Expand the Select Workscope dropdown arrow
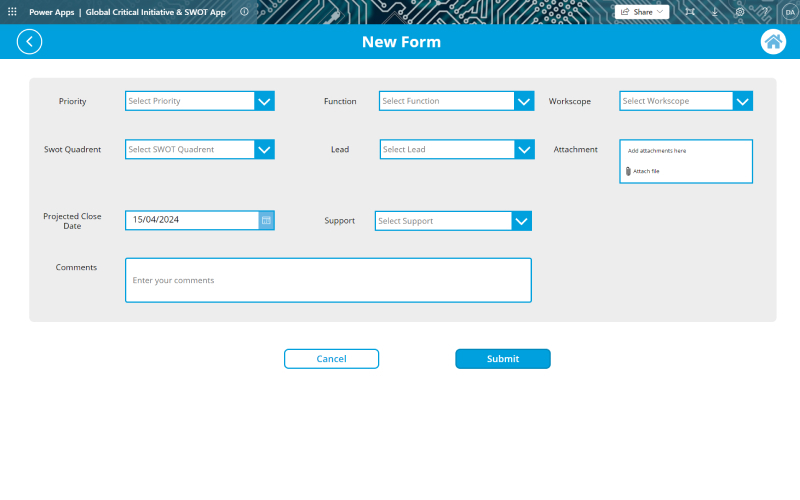This screenshot has width=800, height=500. pyautogui.click(x=742, y=101)
